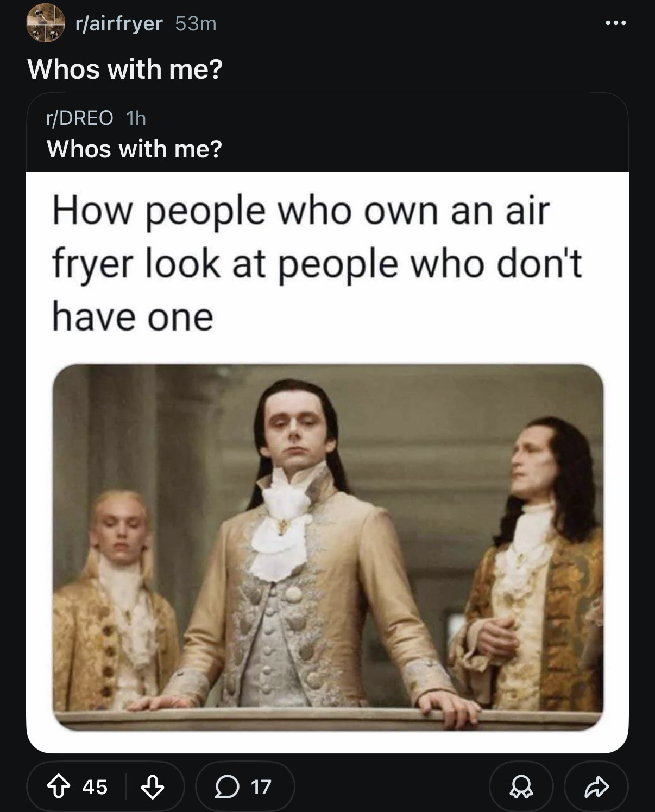Open the three-dot post options menu
This screenshot has width=655, height=812.
(x=616, y=23)
